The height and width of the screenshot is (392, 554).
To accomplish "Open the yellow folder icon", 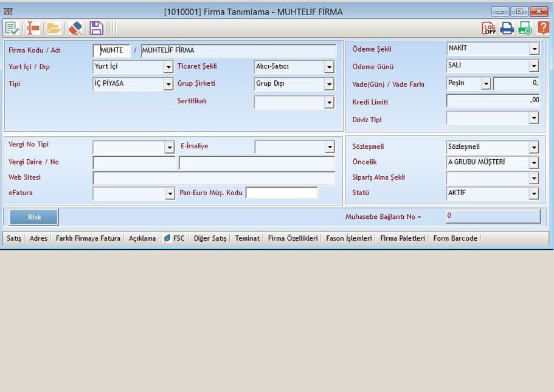I will 54,28.
